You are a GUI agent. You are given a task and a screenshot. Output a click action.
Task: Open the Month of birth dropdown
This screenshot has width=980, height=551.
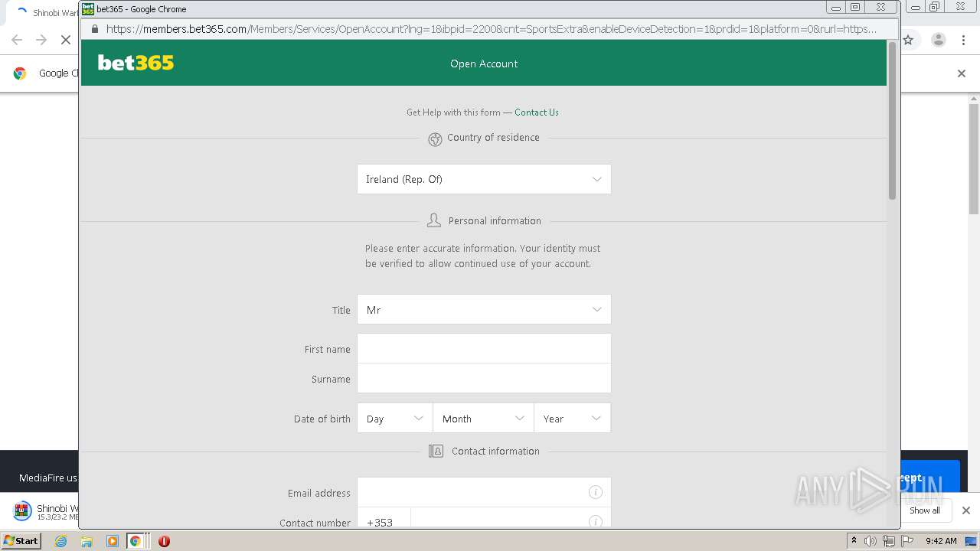(483, 419)
